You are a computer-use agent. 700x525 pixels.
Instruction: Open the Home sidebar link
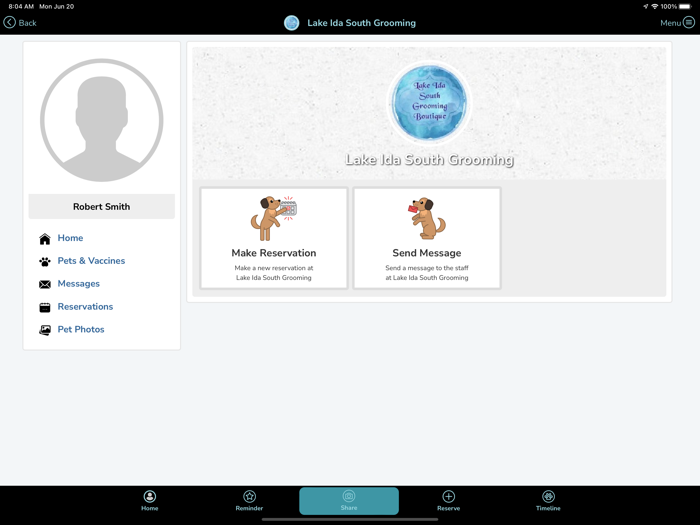coord(70,238)
